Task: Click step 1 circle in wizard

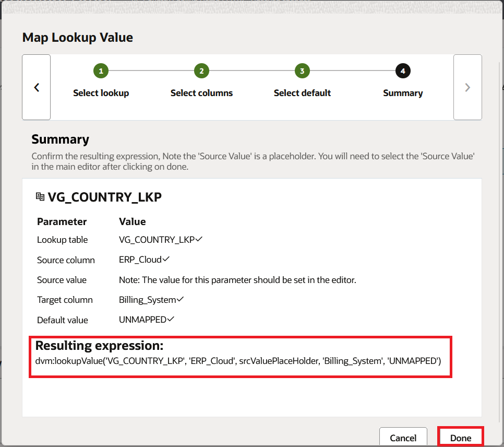Action: [101, 71]
